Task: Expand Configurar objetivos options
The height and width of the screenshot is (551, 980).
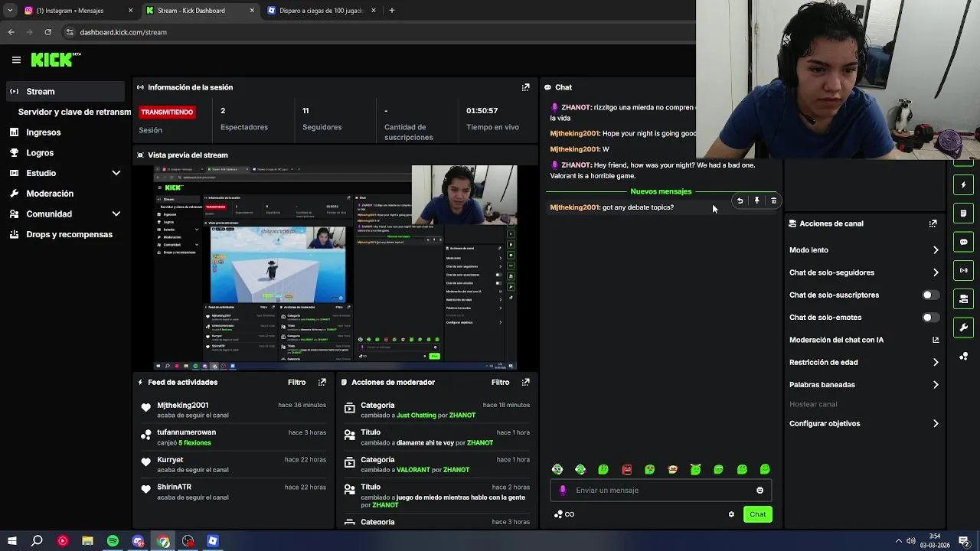Action: click(936, 424)
